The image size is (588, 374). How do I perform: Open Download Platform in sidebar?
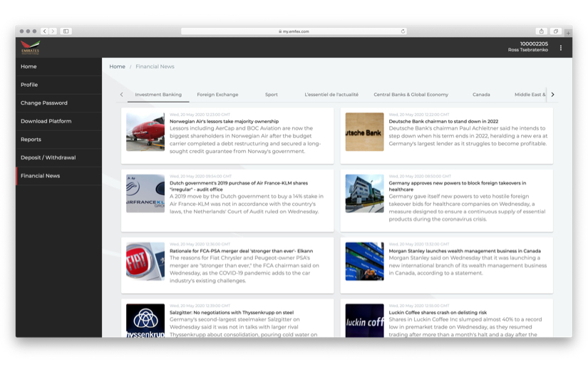(x=58, y=121)
